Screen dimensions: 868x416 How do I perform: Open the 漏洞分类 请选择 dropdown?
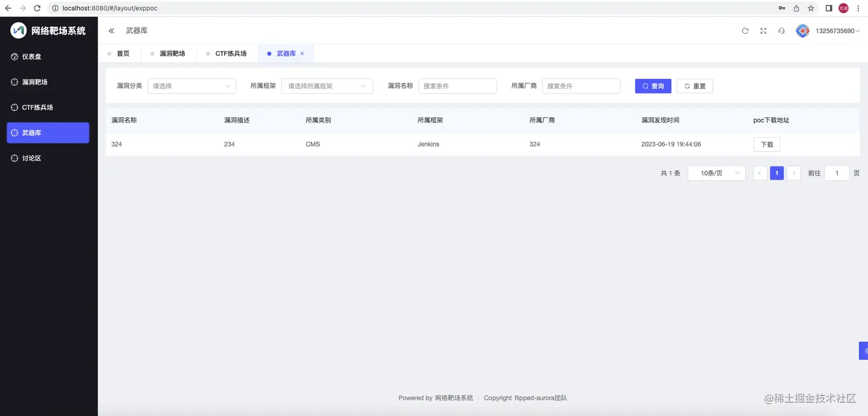click(x=191, y=86)
